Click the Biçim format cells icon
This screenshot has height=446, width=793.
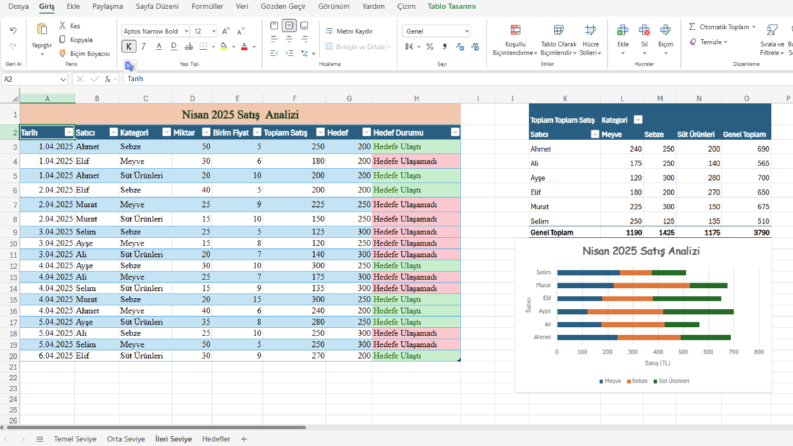[665, 30]
